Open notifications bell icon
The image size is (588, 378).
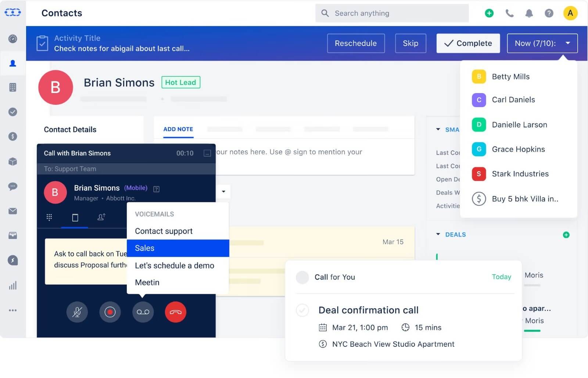coord(529,13)
